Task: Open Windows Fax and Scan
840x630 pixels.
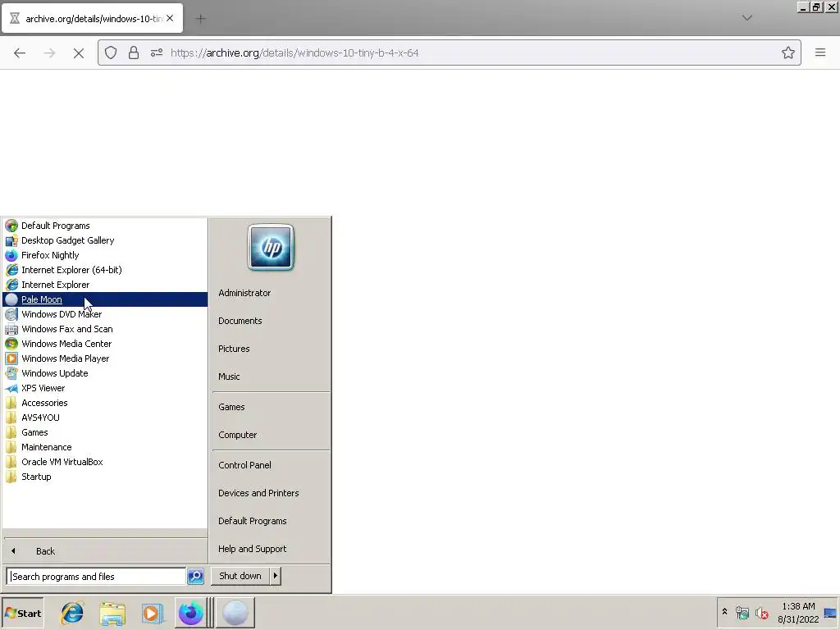Action: tap(105, 329)
